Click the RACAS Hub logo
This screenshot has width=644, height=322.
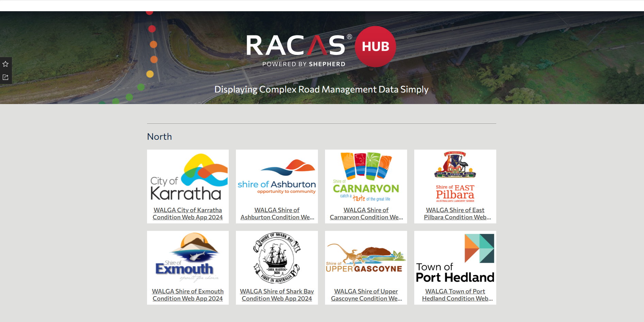[x=321, y=47]
